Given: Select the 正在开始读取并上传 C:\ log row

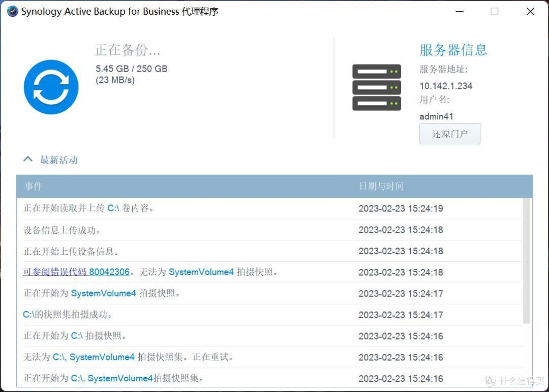Looking at the screenshot, I should pyautogui.click(x=269, y=208).
